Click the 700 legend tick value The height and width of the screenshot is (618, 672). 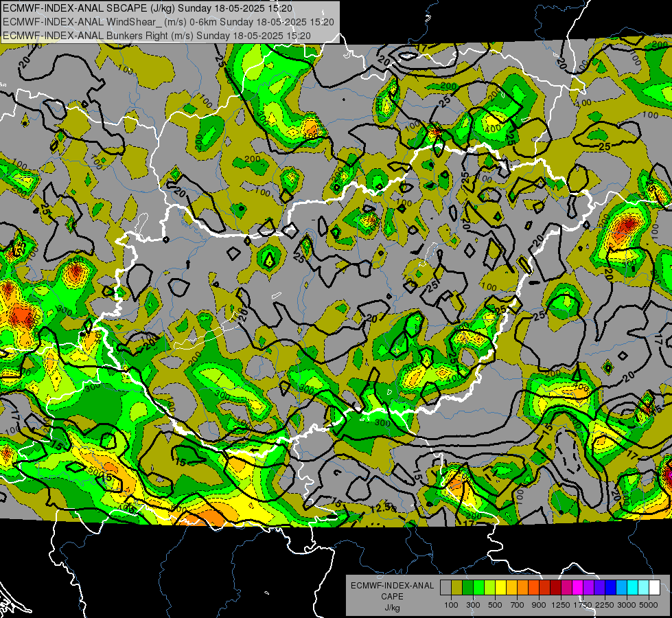pyautogui.click(x=518, y=605)
